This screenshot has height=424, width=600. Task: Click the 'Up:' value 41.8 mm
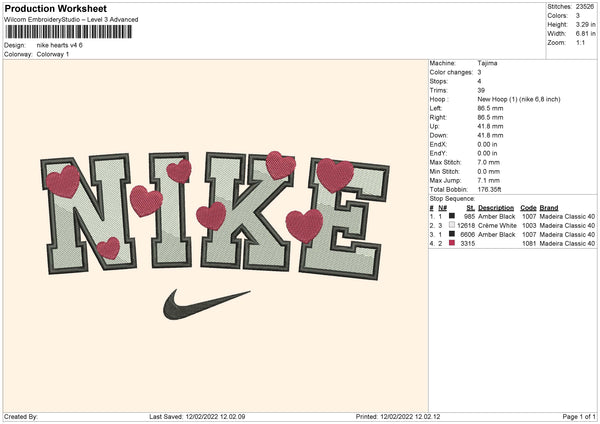coord(490,126)
